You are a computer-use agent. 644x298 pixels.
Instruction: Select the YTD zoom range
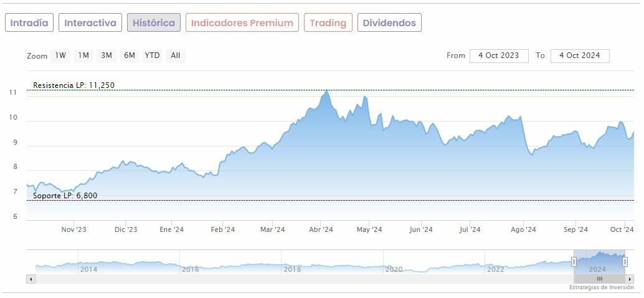click(152, 55)
